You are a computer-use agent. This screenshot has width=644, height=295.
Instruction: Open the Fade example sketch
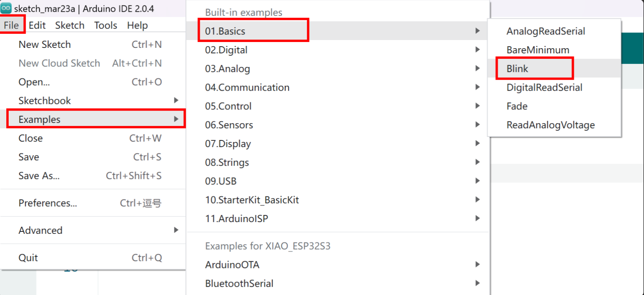pyautogui.click(x=517, y=106)
